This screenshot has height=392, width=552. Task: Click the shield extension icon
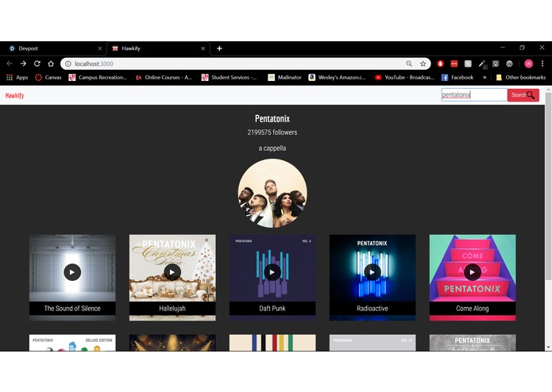coord(496,63)
